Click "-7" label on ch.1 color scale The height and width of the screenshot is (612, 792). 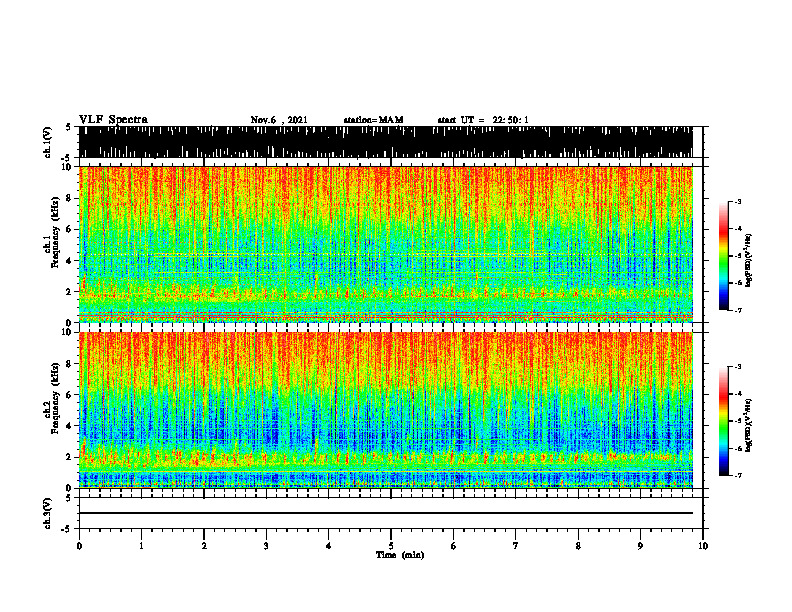[737, 310]
